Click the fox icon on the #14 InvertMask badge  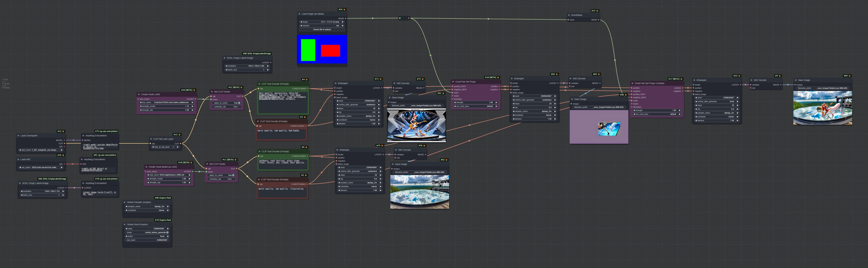[x=597, y=11]
